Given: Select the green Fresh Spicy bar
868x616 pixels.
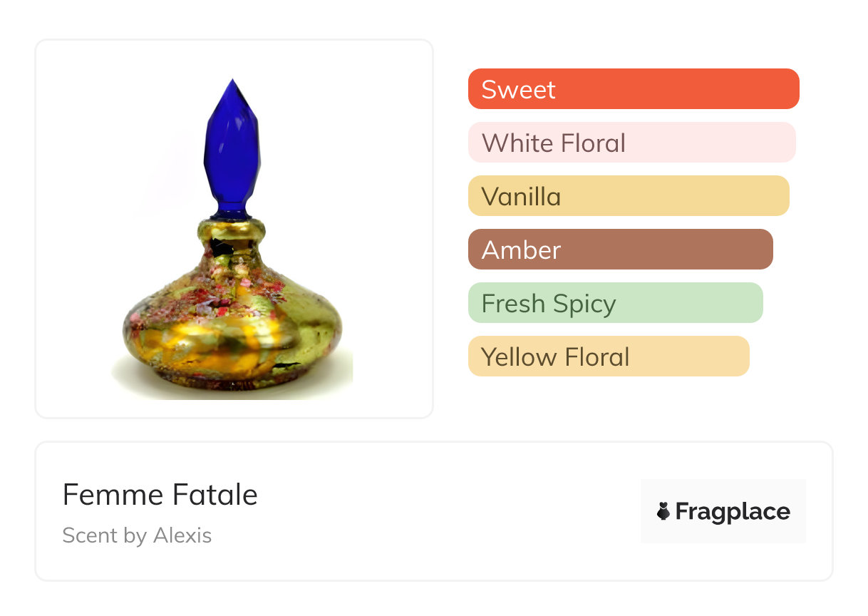Looking at the screenshot, I should tap(615, 303).
